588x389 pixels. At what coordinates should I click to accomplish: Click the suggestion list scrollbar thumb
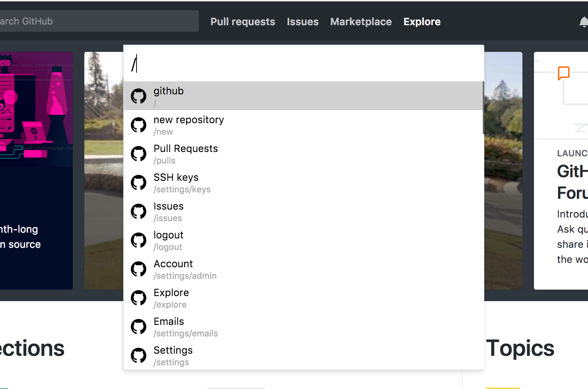[483, 108]
